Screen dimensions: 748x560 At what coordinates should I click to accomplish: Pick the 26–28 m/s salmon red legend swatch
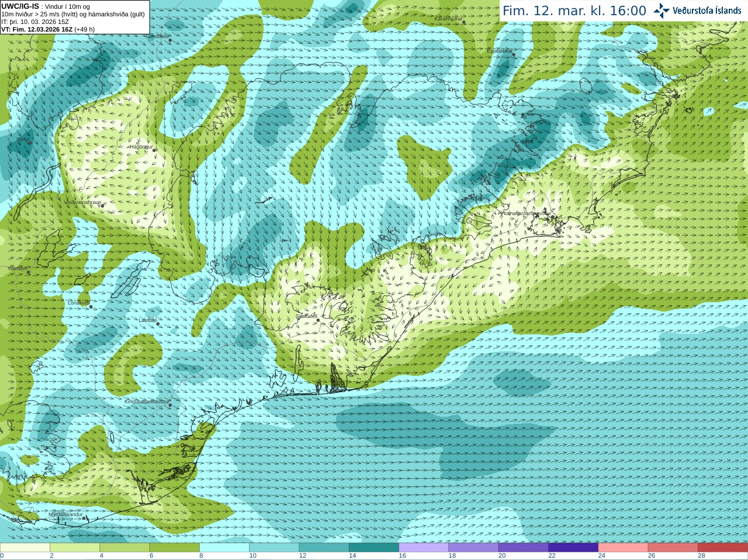click(x=673, y=548)
